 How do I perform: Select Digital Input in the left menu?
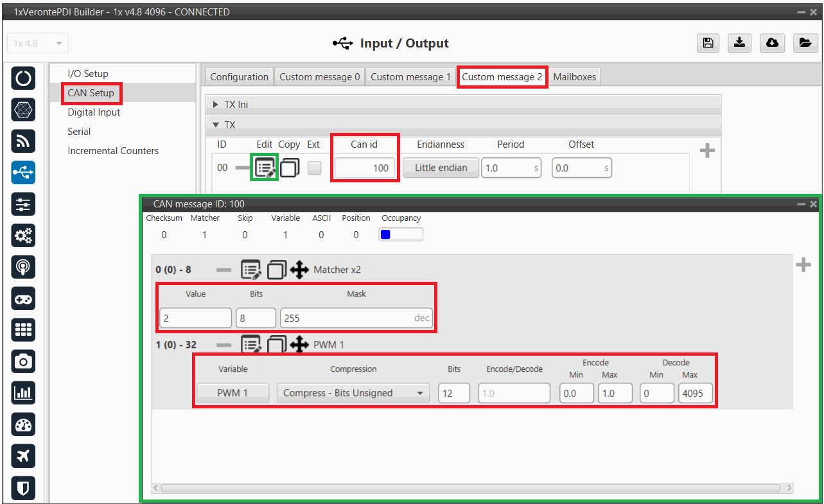[94, 112]
